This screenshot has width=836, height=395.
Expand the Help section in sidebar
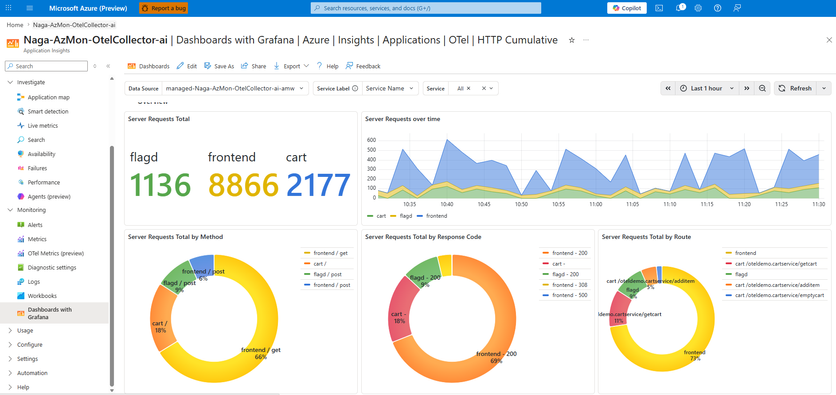(x=10, y=387)
